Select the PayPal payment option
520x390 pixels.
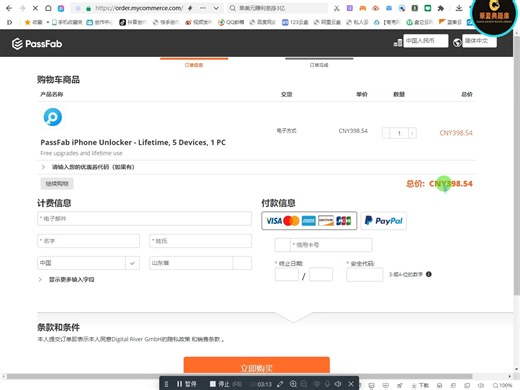384,221
